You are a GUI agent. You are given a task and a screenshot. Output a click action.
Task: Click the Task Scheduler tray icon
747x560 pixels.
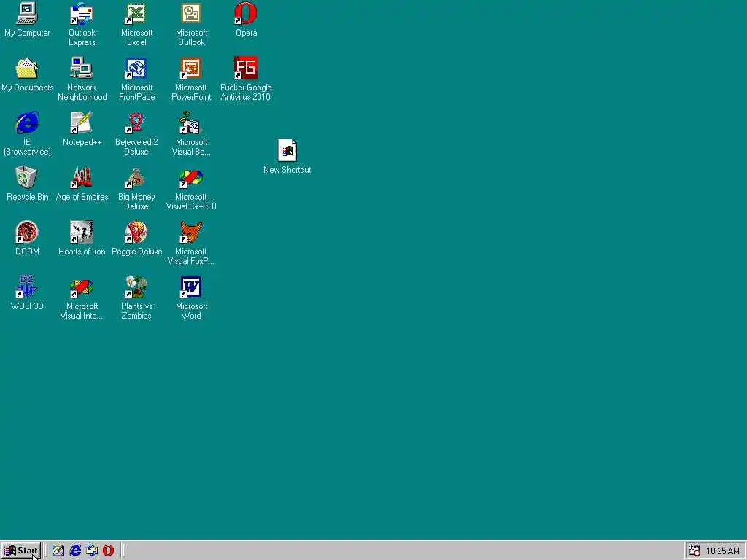pyautogui.click(x=694, y=551)
